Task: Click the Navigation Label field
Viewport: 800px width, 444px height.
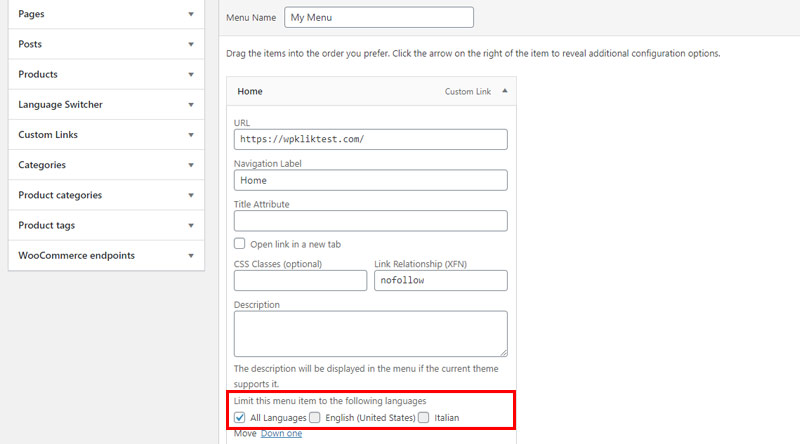Action: (370, 180)
